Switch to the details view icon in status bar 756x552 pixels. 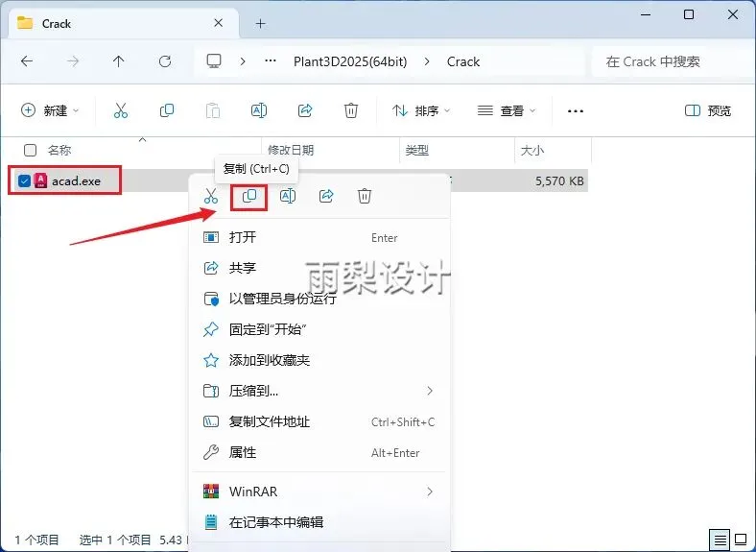pos(720,540)
